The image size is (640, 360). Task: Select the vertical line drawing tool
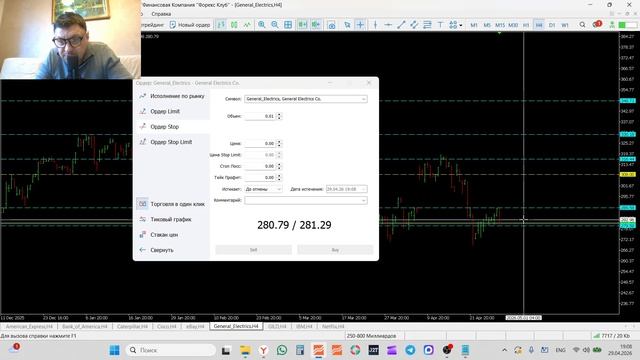[375, 25]
